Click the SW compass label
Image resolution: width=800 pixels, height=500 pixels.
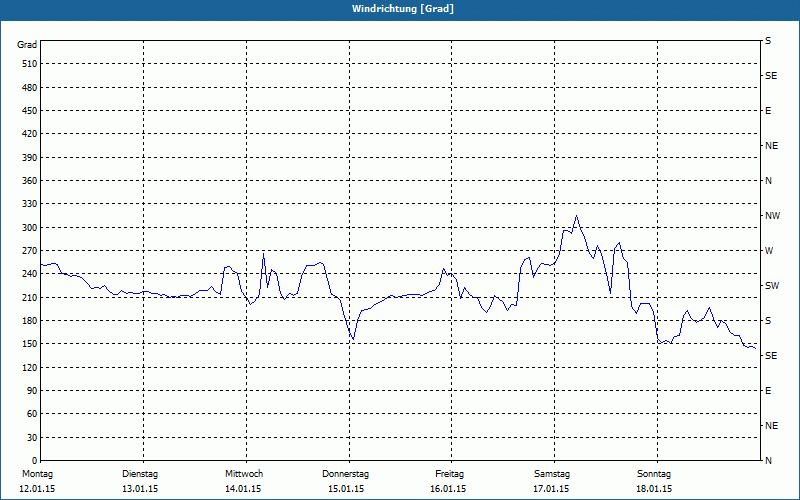pyautogui.click(x=772, y=286)
